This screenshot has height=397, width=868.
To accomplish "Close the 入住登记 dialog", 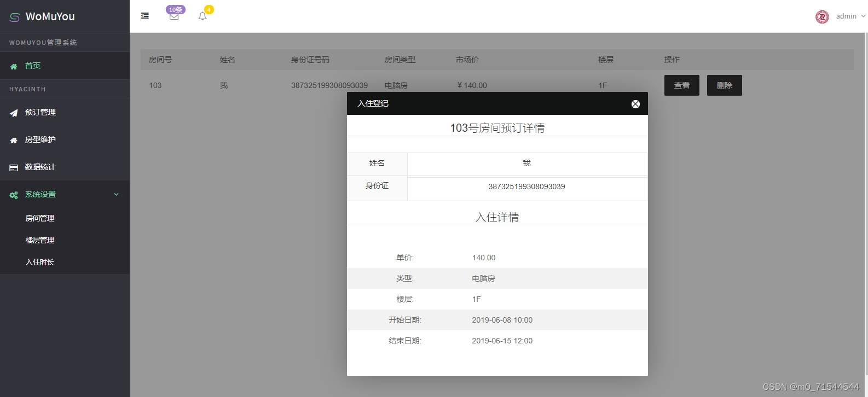I will coord(635,104).
